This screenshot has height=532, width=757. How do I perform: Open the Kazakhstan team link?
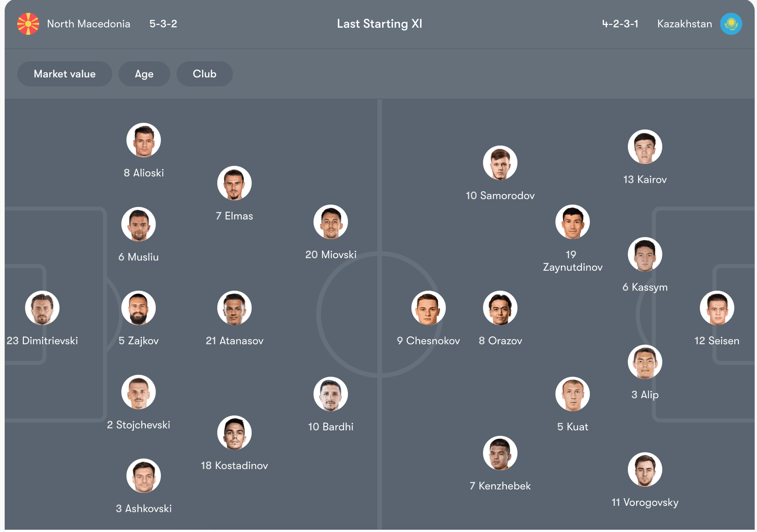point(684,24)
